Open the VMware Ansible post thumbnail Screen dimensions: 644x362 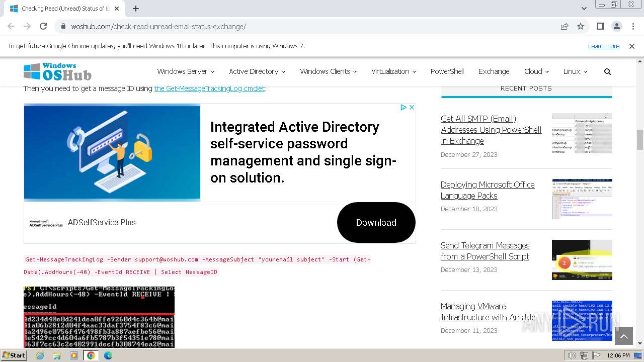[582, 321]
